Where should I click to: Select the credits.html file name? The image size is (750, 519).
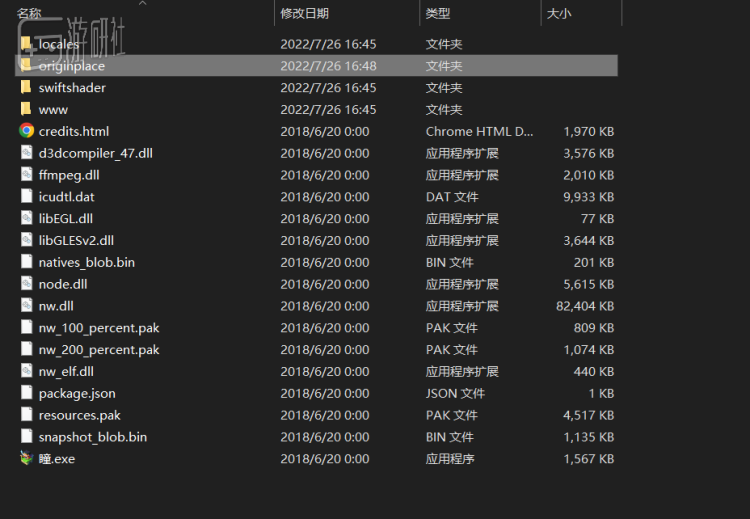coord(74,131)
